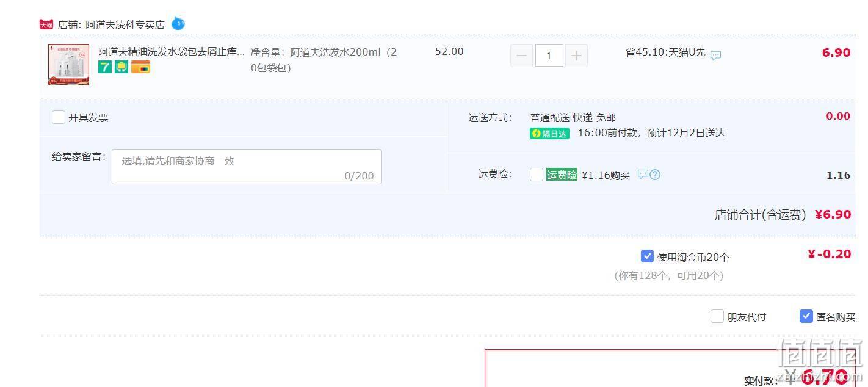Increase quantity with the plus button
The image size is (868, 387).
point(576,56)
